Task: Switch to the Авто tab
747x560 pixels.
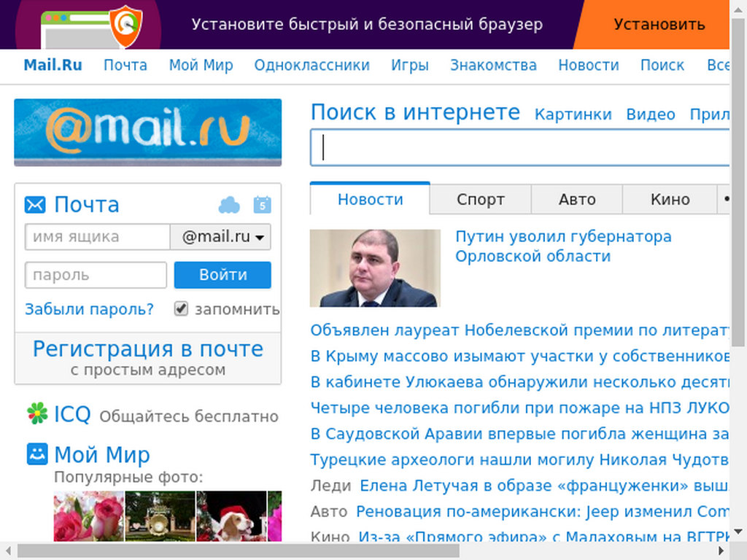Action: 577,199
